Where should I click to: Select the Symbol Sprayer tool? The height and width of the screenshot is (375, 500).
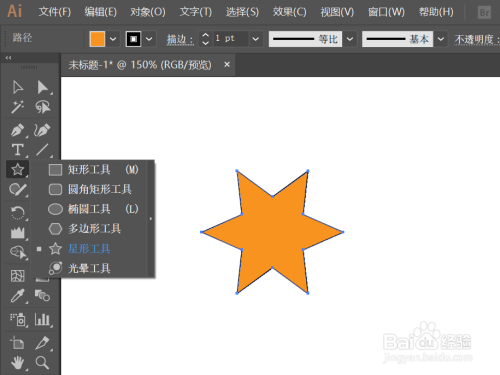[17, 319]
